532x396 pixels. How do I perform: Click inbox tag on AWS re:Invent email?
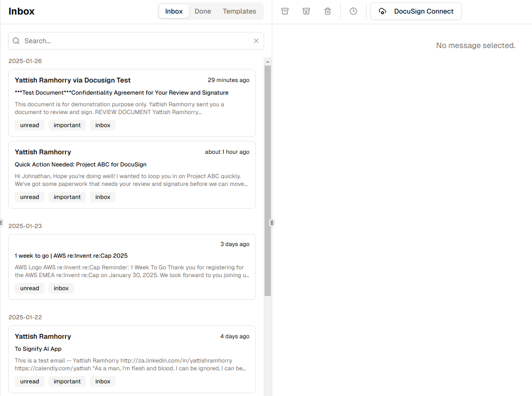tap(61, 288)
